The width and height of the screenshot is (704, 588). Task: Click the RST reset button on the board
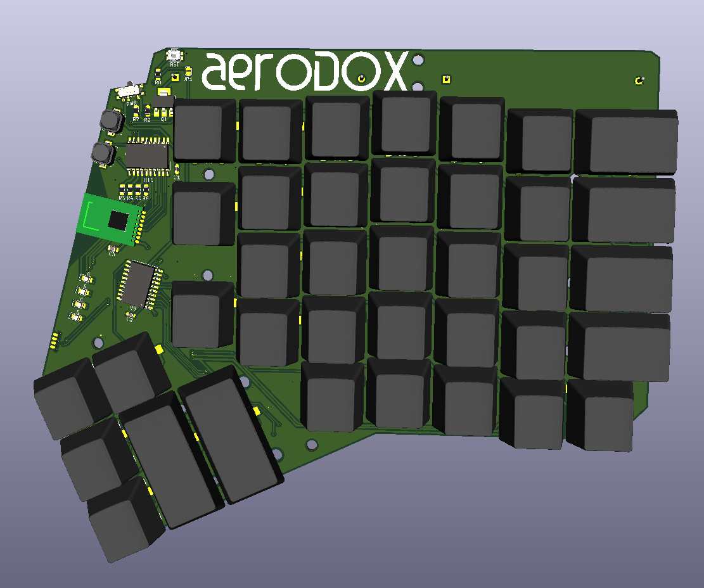coord(174,55)
